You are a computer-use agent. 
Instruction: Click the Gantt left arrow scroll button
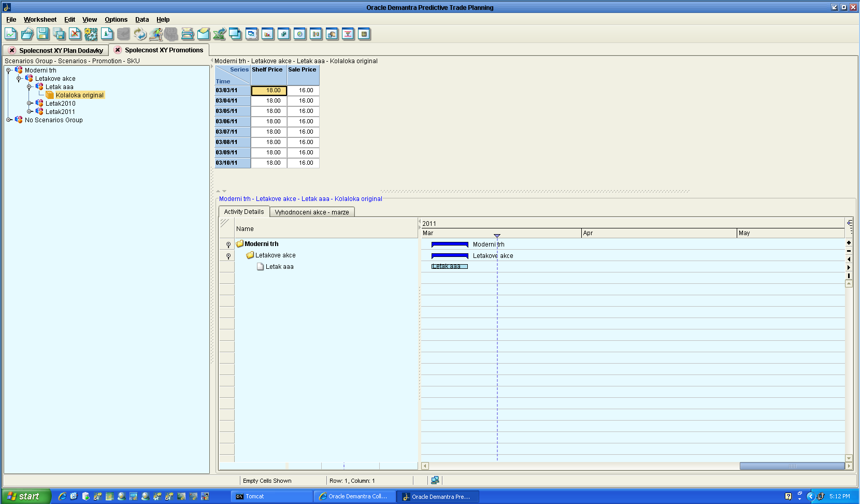(x=849, y=259)
